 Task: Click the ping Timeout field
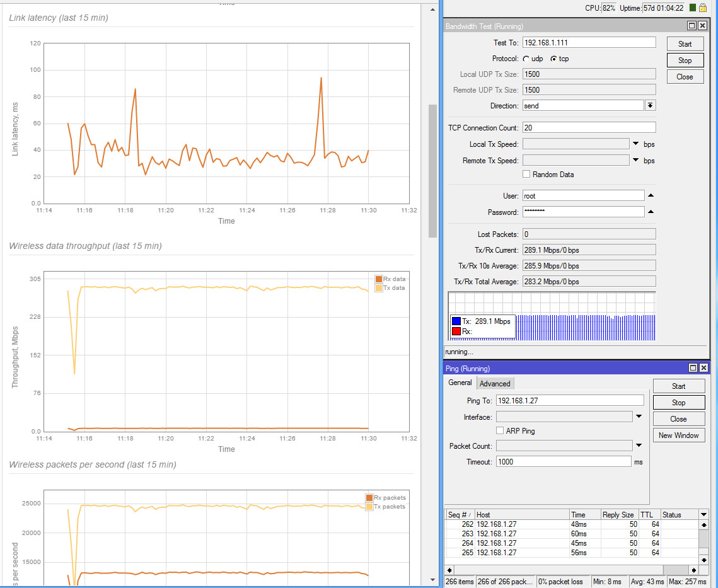click(x=563, y=461)
